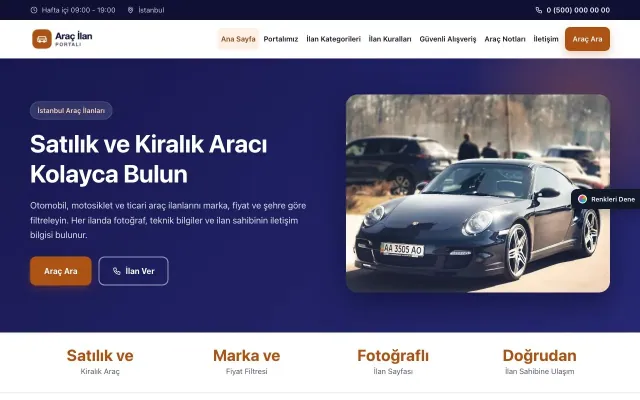Click the phone icon in the top bar
The height and width of the screenshot is (400, 640).
[x=539, y=10]
